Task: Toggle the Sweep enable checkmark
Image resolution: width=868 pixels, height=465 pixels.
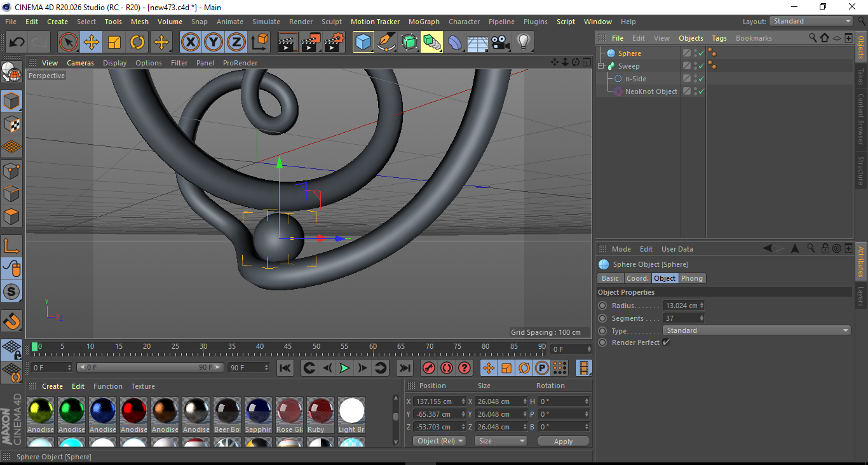Action: pos(702,66)
